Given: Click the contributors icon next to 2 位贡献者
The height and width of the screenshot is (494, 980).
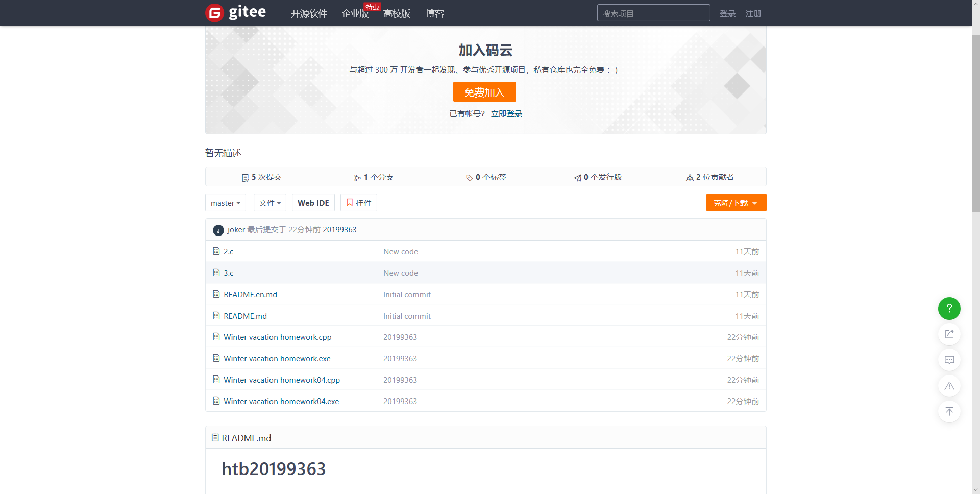Looking at the screenshot, I should [x=690, y=178].
